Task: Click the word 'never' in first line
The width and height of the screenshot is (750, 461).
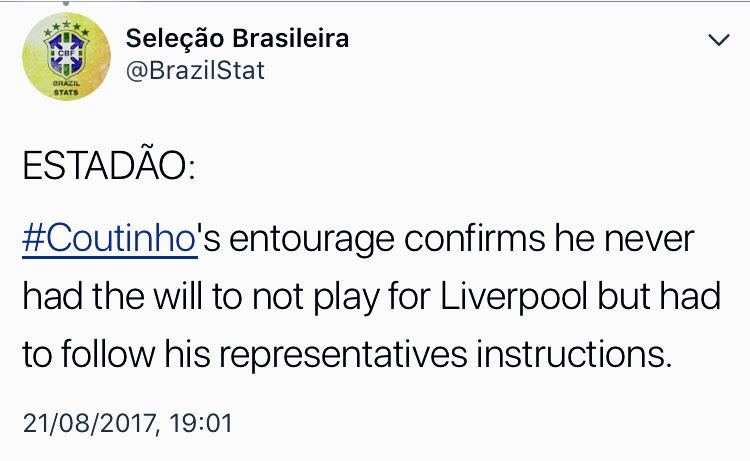Action: [x=649, y=240]
